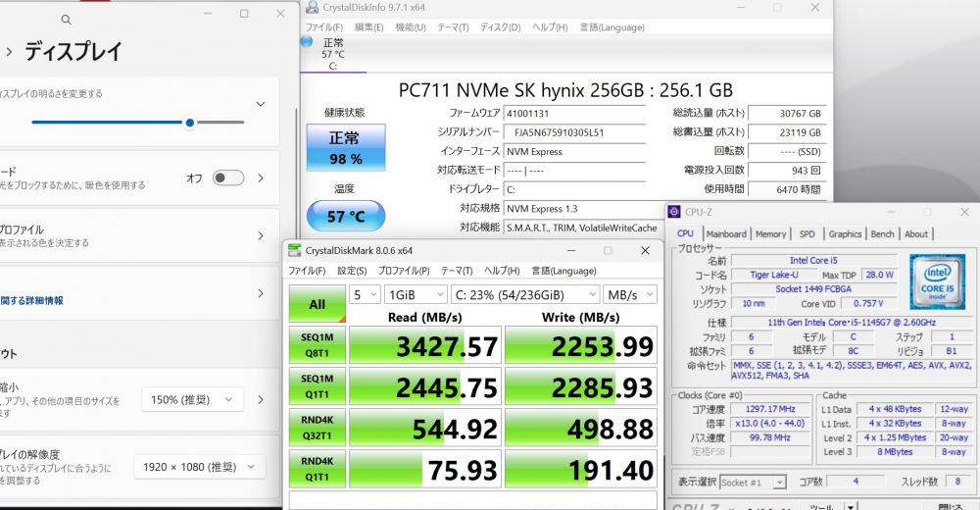This screenshot has width=980, height=510.
Task: Open the drive dropdown showing C: 23%
Action: click(525, 295)
